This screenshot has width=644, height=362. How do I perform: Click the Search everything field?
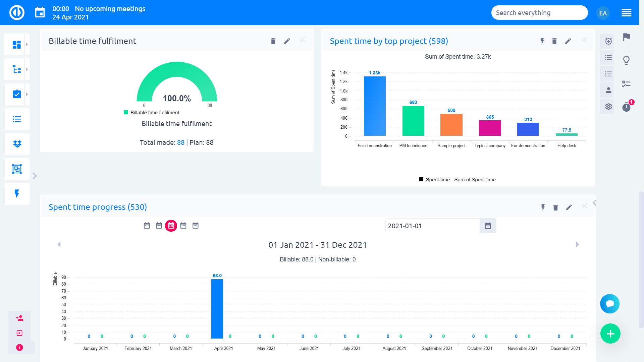[539, 12]
